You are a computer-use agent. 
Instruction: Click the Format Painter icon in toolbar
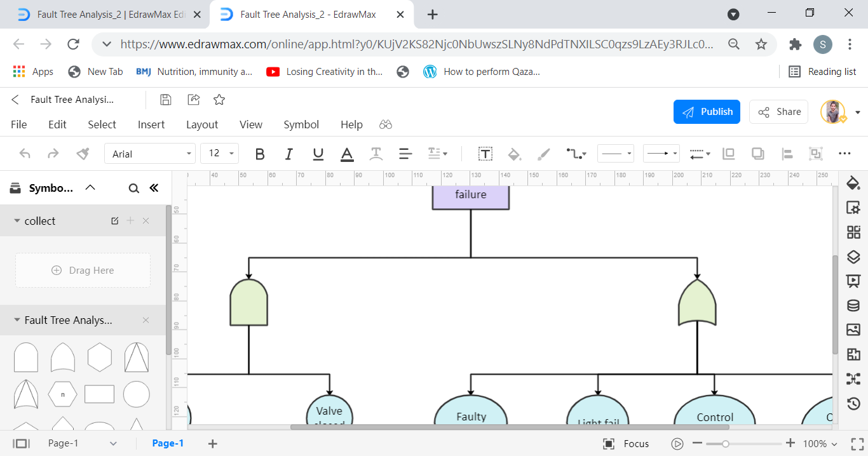click(83, 154)
